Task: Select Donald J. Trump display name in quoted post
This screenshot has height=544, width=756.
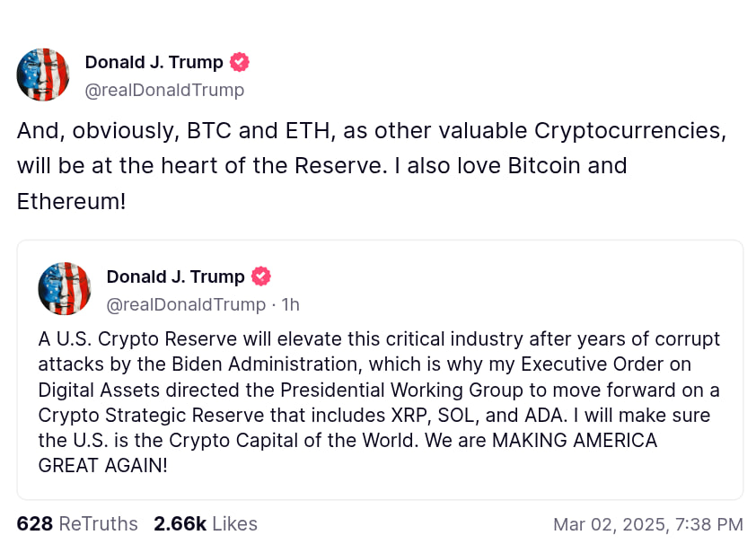Action: pos(175,276)
